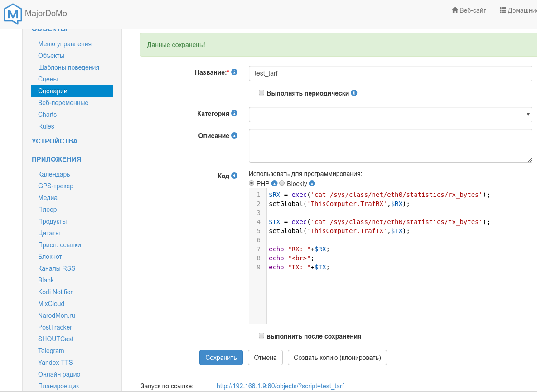
Task: Click Создать копию (клонировать) button
Action: [337, 358]
